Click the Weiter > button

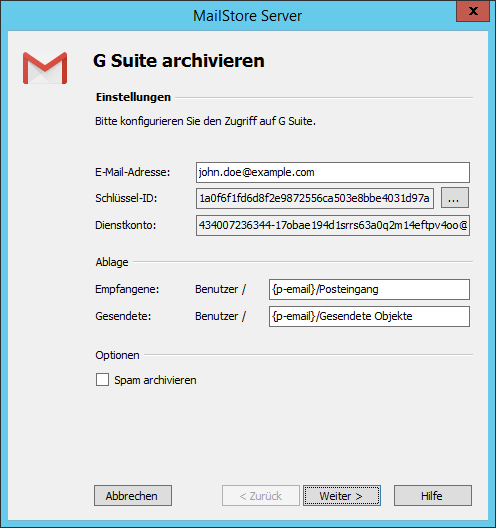[x=342, y=496]
